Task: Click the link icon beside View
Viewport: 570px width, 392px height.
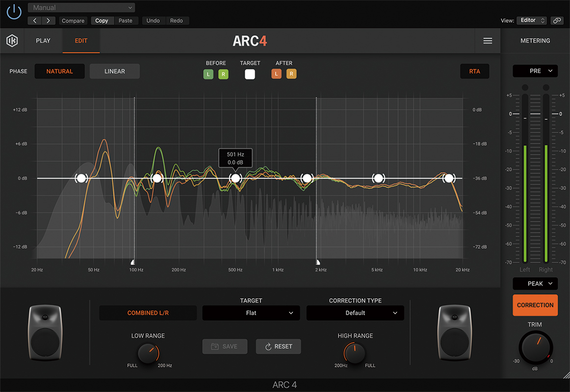Action: point(557,21)
